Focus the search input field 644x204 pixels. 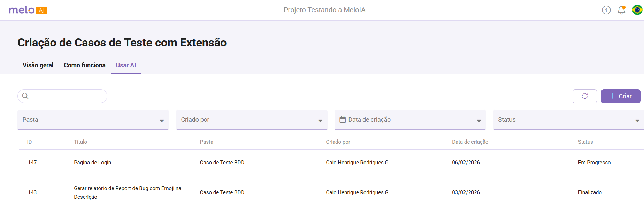pos(66,96)
